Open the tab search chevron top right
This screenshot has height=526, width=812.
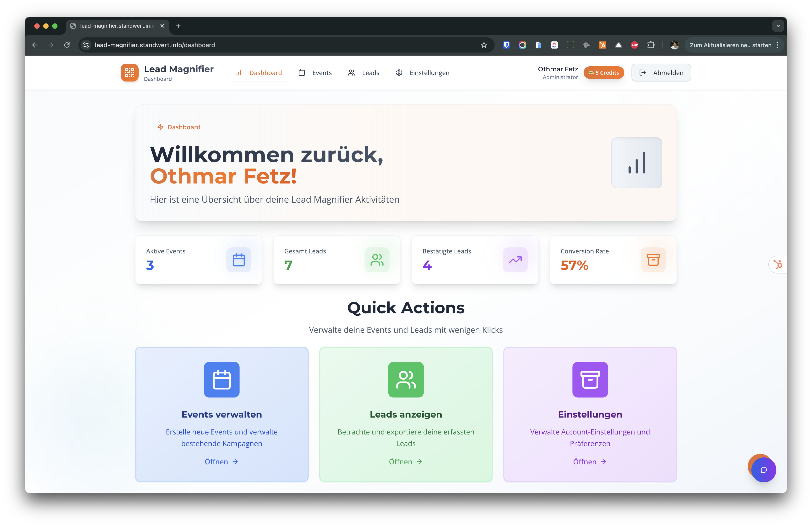click(x=778, y=26)
